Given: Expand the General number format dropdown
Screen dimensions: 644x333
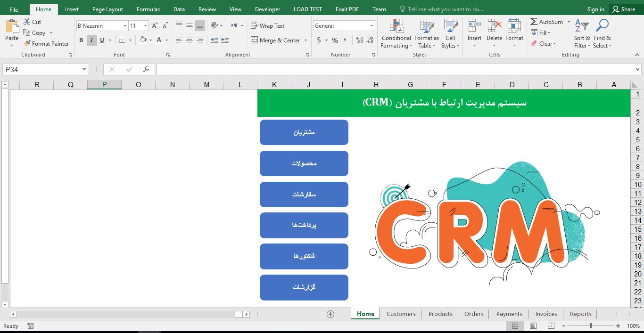Looking at the screenshot, I should pos(372,26).
